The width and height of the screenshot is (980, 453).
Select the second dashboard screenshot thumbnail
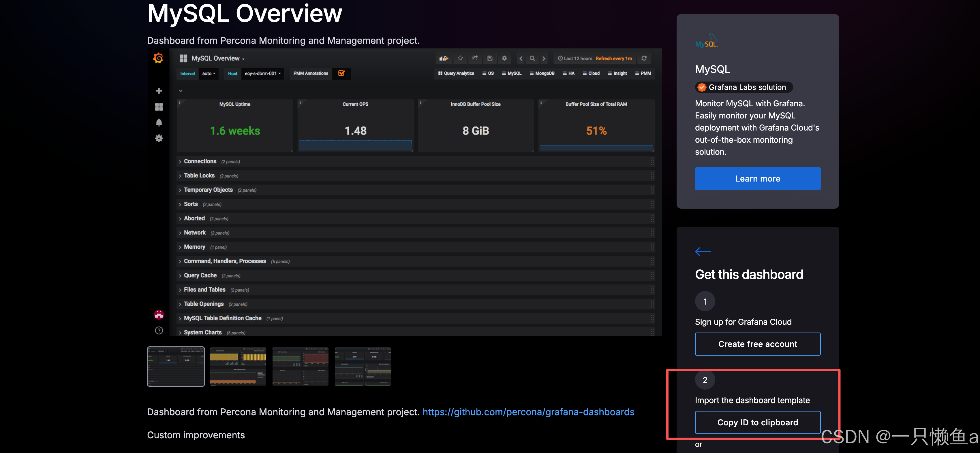pyautogui.click(x=238, y=366)
